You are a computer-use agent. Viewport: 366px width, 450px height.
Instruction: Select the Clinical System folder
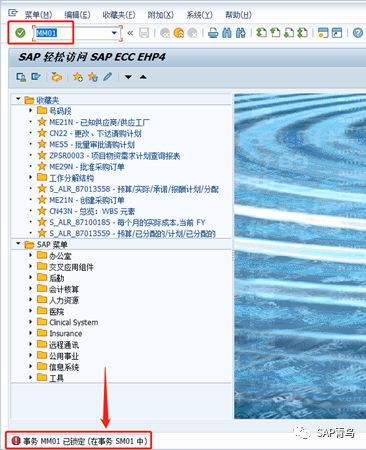74,322
